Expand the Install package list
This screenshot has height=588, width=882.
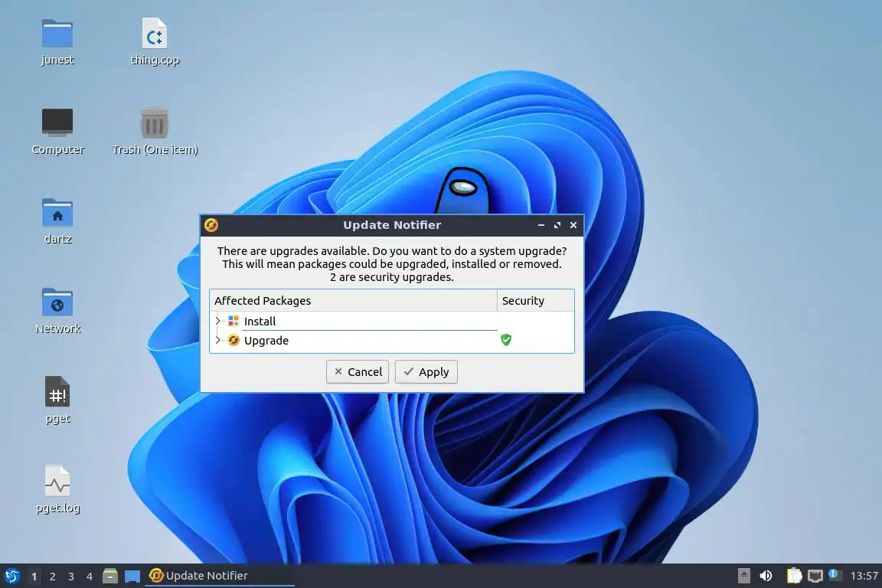click(218, 321)
